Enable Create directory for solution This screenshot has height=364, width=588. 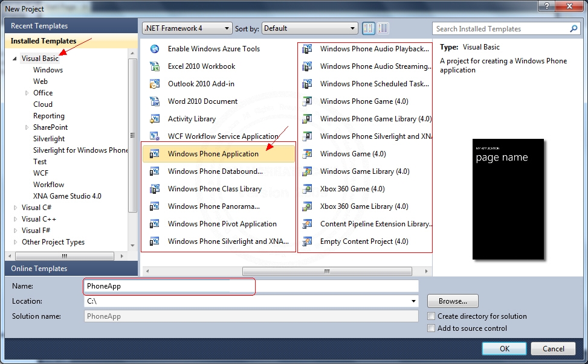[431, 316]
